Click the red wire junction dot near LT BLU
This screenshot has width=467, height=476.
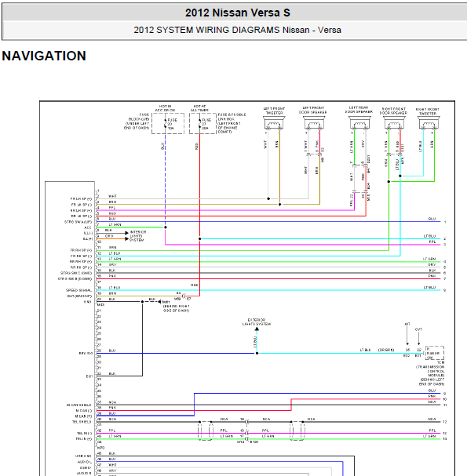click(199, 239)
